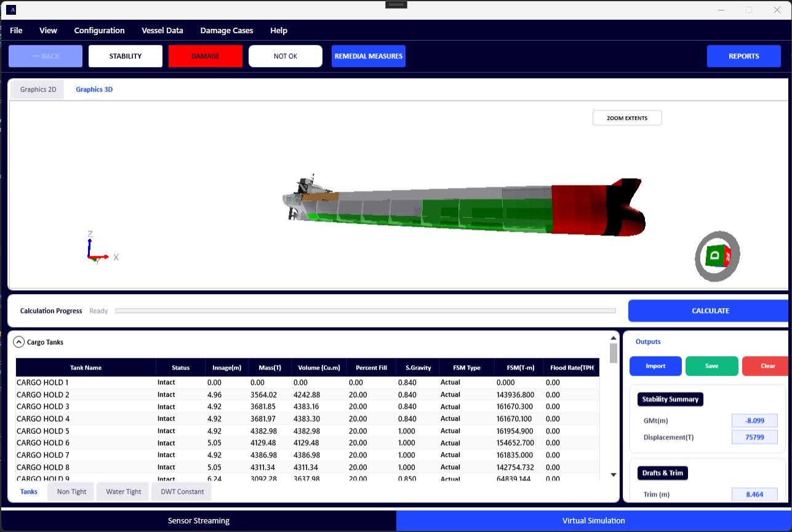Toggle the red DAMAGE mode button
Screen dimensions: 792x532
(205, 56)
